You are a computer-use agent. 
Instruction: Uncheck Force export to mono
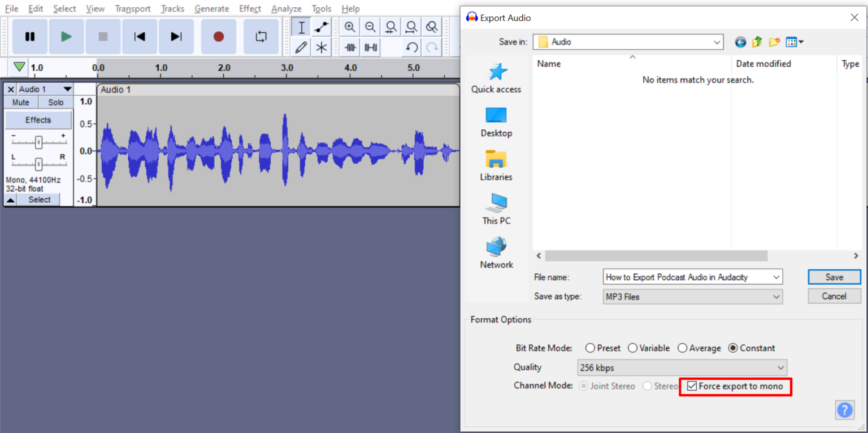point(692,386)
